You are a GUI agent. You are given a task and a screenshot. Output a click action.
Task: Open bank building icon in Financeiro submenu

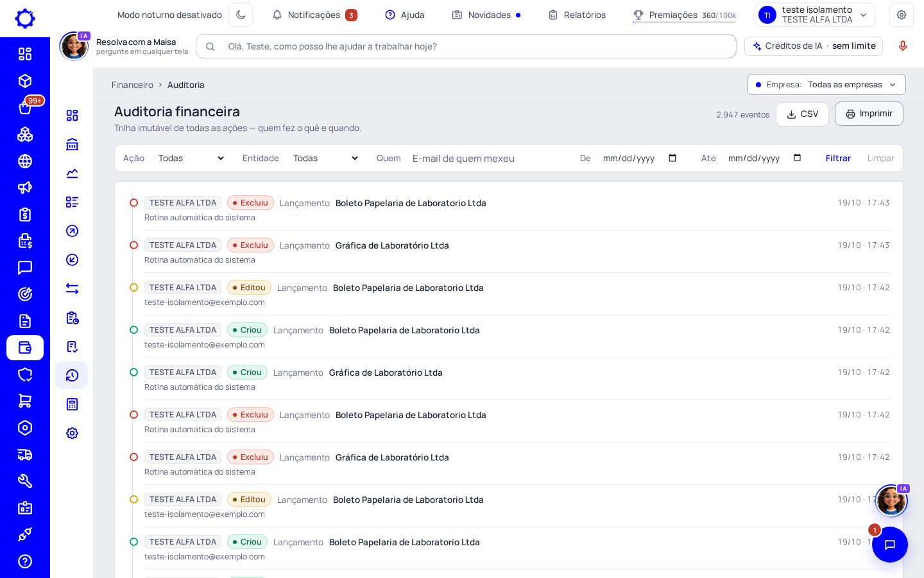click(x=72, y=144)
